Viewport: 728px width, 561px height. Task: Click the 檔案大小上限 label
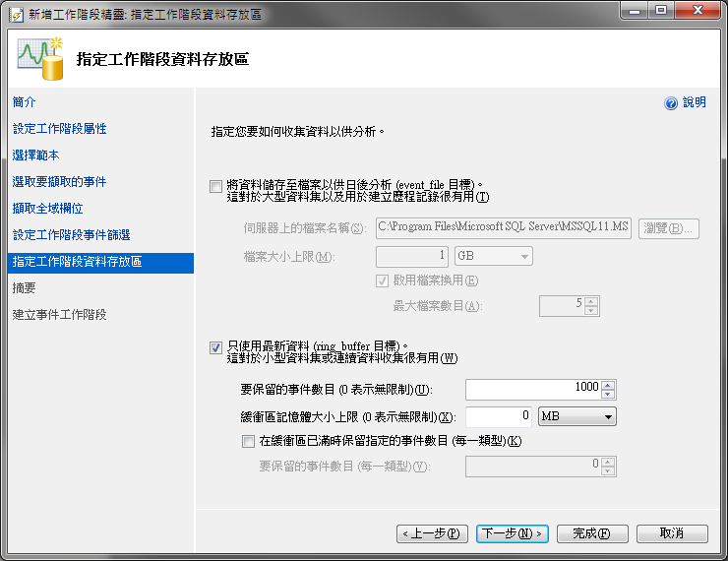point(289,256)
